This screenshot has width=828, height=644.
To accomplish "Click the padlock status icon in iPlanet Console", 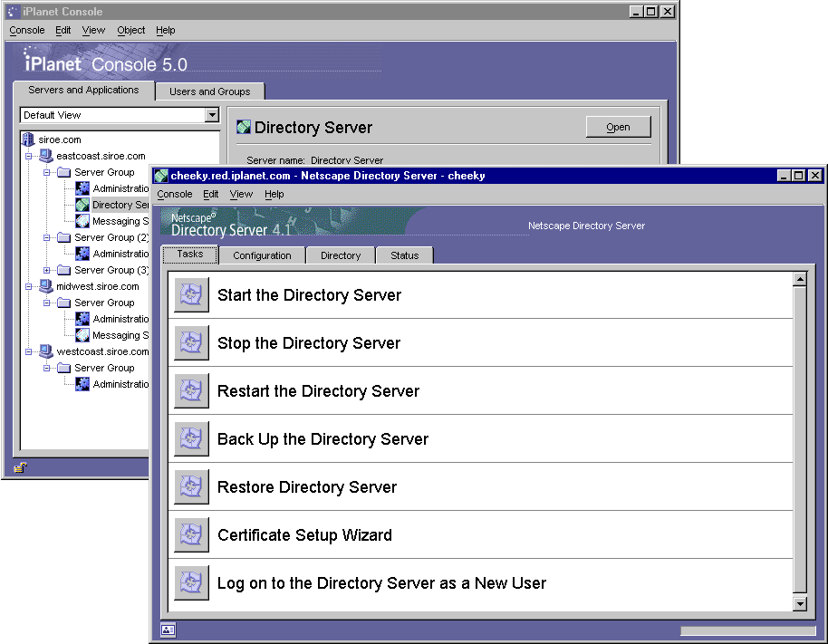I will [21, 467].
